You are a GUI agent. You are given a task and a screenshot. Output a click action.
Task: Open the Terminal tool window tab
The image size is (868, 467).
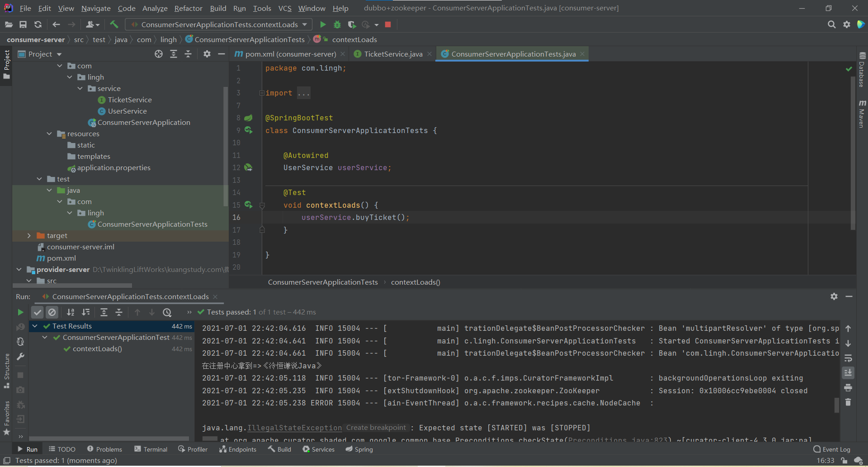pos(151,449)
